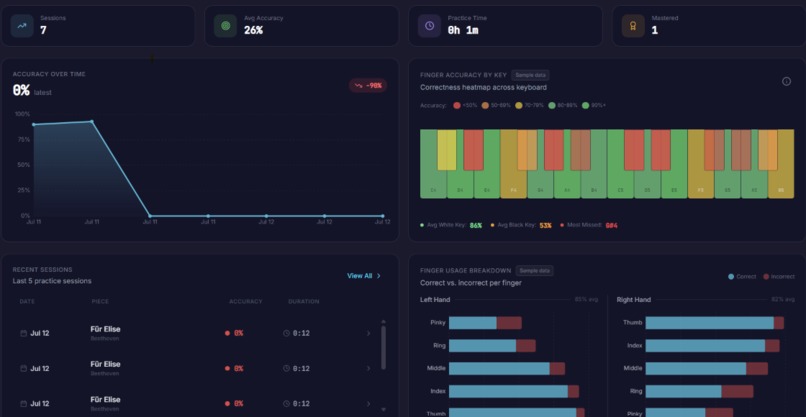This screenshot has width=806, height=417.
Task: Click the red C#5 black key on heatmap
Action: [x=634, y=150]
